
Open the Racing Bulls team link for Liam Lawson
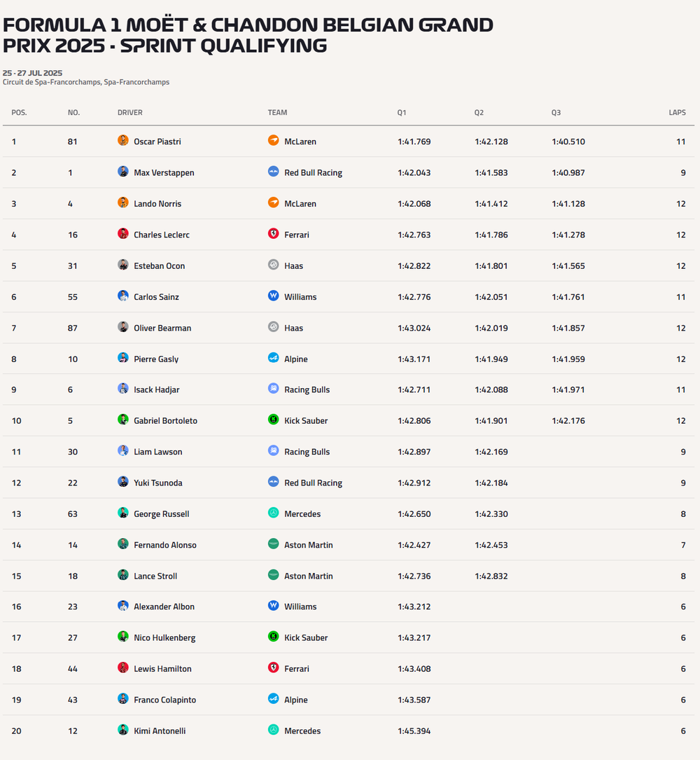pyautogui.click(x=307, y=452)
